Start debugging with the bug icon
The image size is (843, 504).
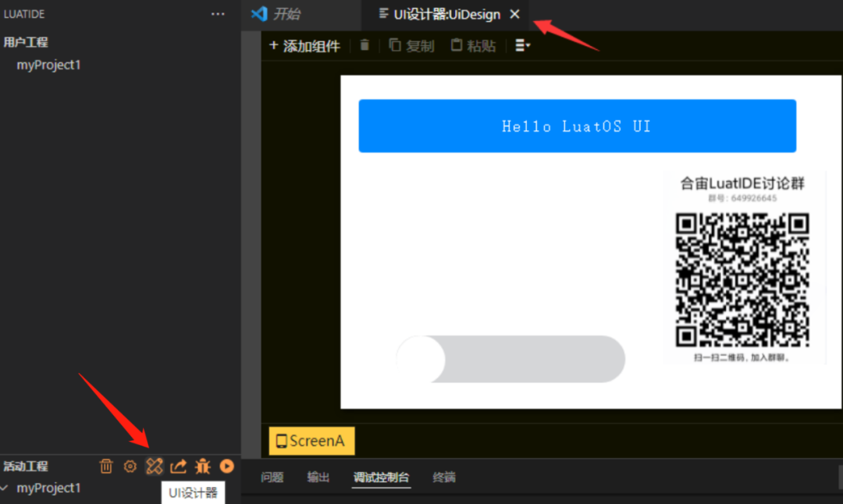point(202,466)
